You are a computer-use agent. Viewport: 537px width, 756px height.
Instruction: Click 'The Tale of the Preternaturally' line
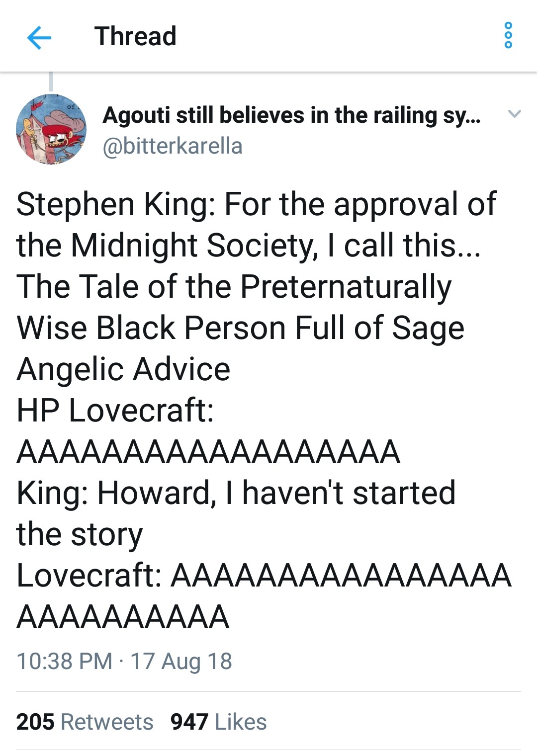pyautogui.click(x=234, y=287)
